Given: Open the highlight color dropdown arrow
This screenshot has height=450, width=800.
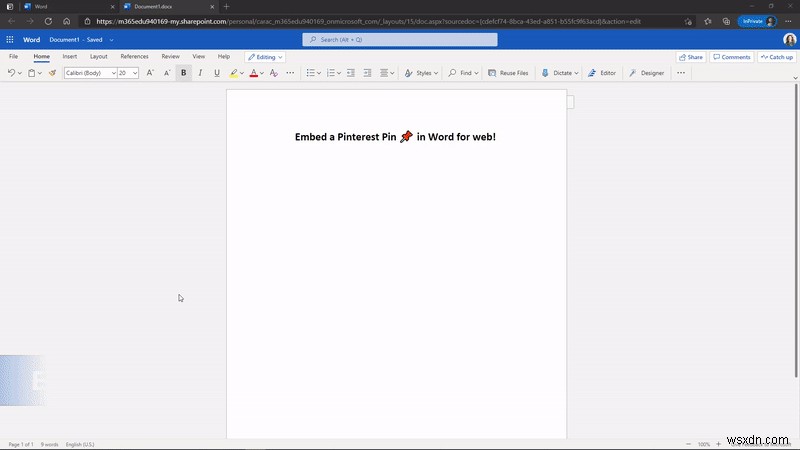Looking at the screenshot, I should click(242, 73).
